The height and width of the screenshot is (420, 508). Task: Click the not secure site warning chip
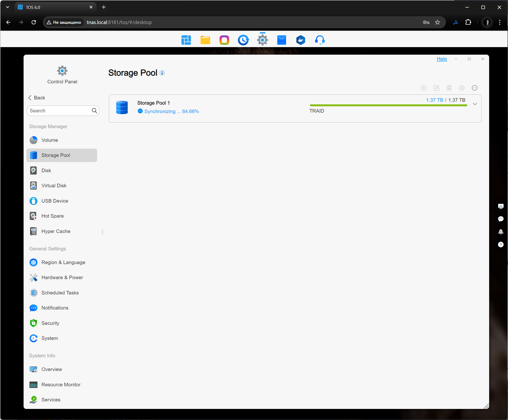point(64,22)
